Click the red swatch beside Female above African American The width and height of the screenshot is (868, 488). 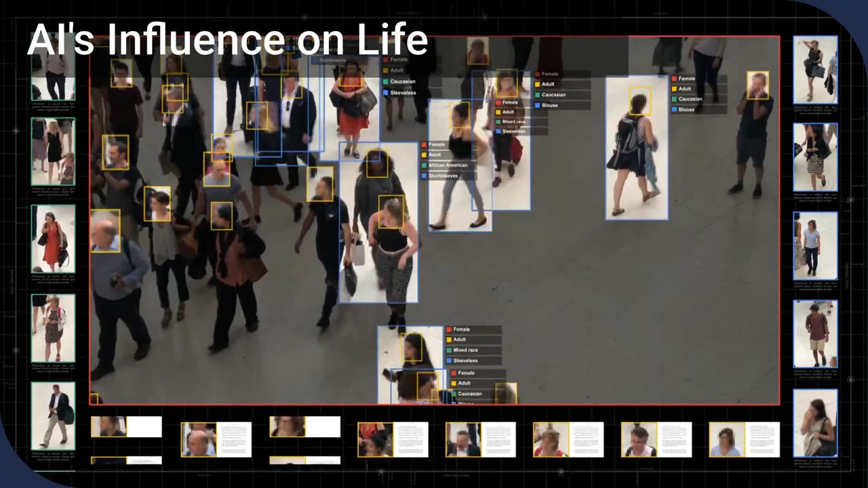point(423,144)
